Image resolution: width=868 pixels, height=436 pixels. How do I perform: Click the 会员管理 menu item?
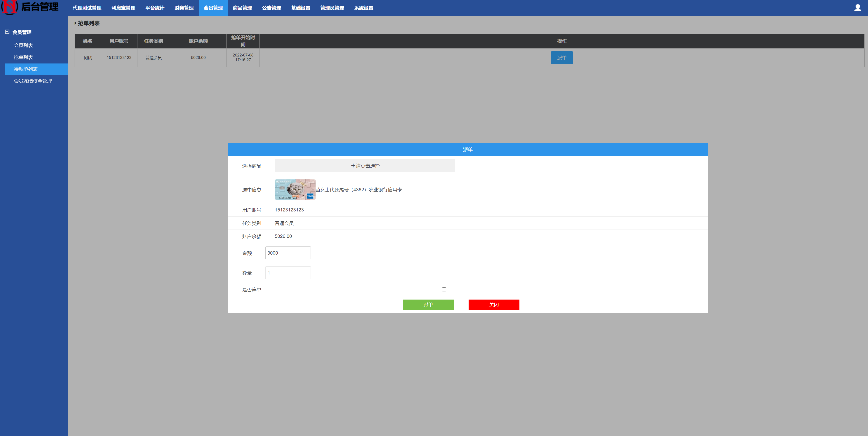tap(213, 7)
